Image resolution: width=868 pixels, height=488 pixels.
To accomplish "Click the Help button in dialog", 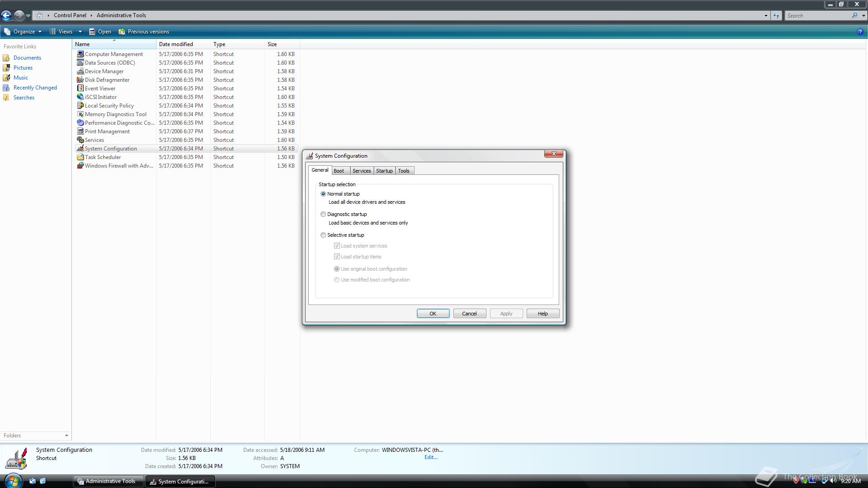I will tap(543, 314).
